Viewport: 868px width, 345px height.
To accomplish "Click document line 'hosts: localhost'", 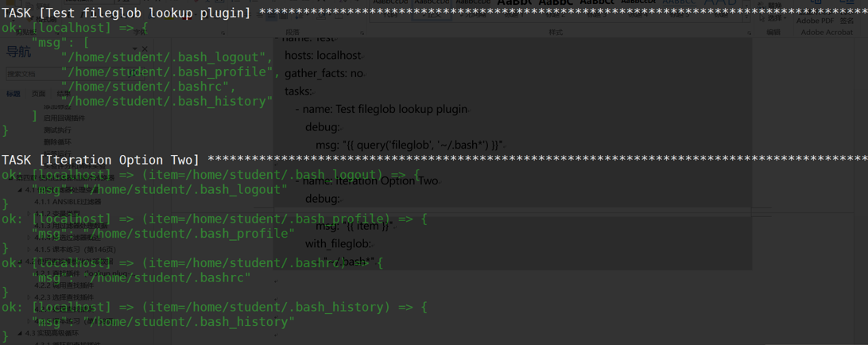I will click(x=323, y=56).
